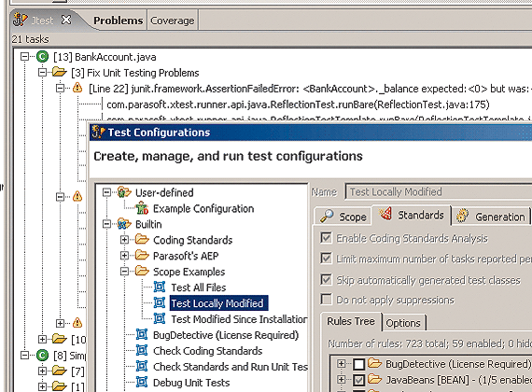Collapse the Scope Examples folder
Viewport: 532px width, 392px height.
(124, 272)
